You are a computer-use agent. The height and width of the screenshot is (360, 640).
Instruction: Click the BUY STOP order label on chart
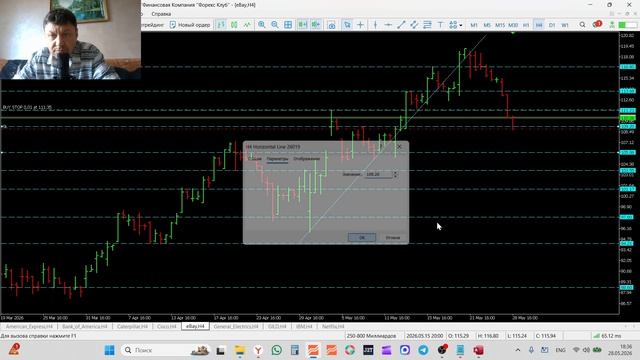click(27, 107)
